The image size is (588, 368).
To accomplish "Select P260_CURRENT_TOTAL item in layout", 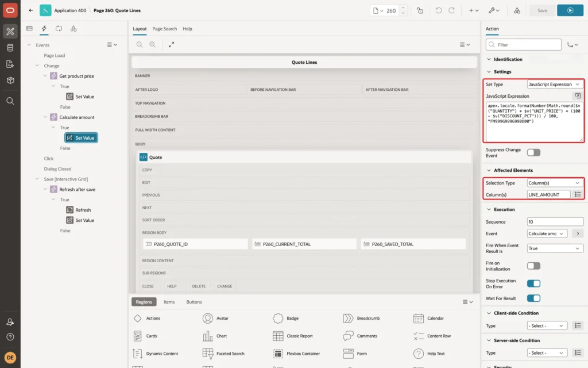I will [x=304, y=244].
